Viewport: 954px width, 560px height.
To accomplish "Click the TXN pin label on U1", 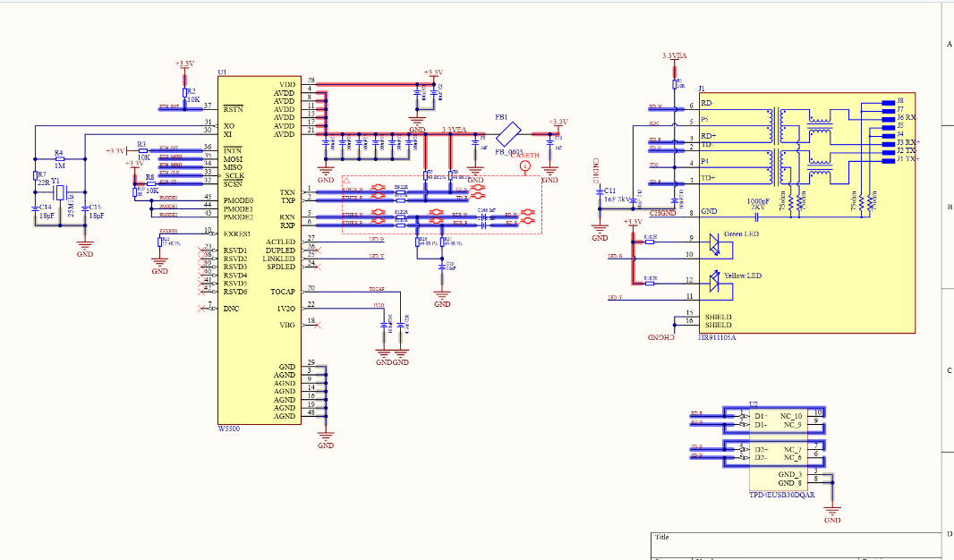I will click(288, 192).
